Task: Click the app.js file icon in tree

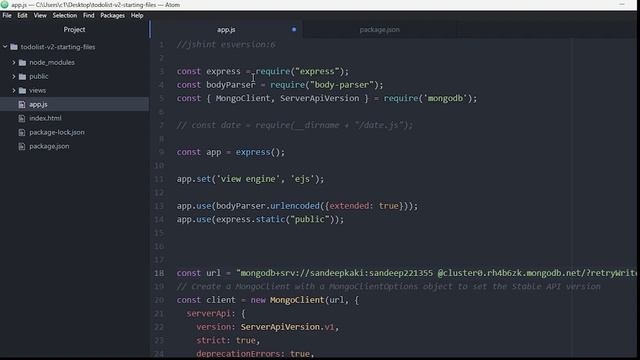Action: click(22, 104)
